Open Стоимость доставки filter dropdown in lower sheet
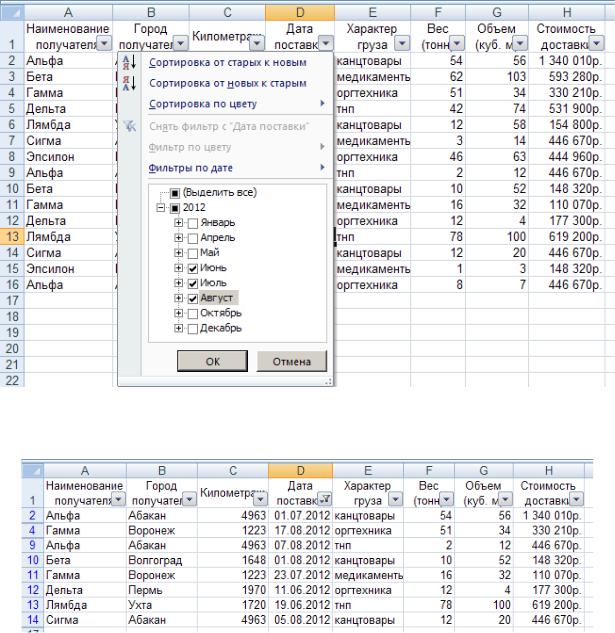This screenshot has width=615, height=633. point(577,499)
